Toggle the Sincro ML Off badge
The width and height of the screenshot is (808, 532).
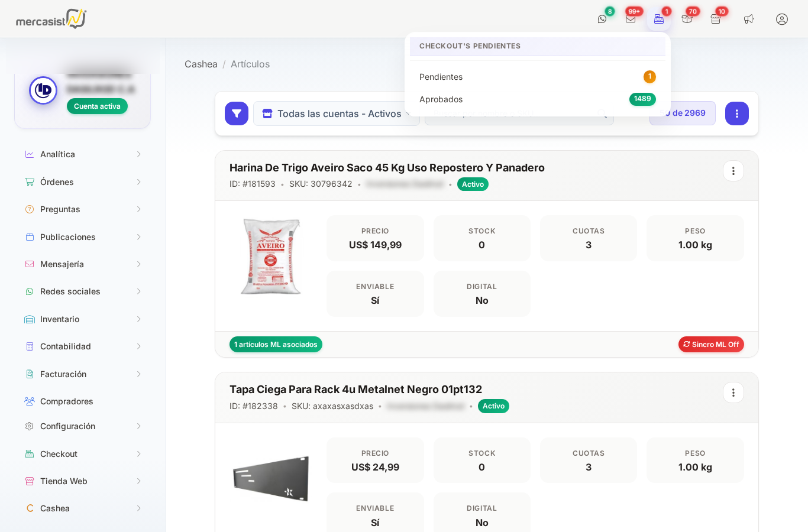pos(711,345)
